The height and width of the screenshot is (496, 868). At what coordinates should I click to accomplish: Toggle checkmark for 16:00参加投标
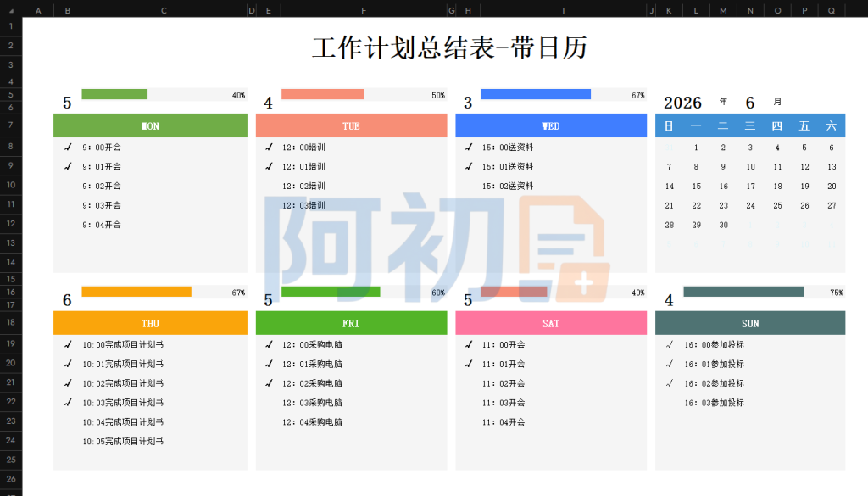(x=670, y=345)
